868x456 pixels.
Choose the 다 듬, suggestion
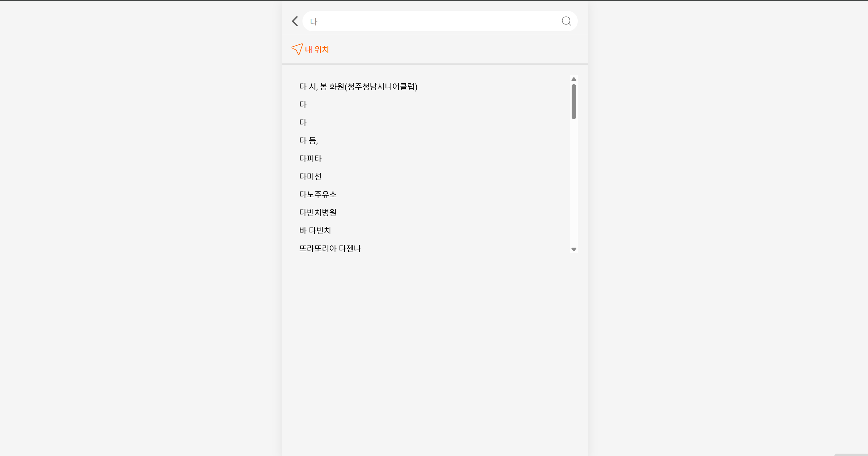pyautogui.click(x=308, y=141)
